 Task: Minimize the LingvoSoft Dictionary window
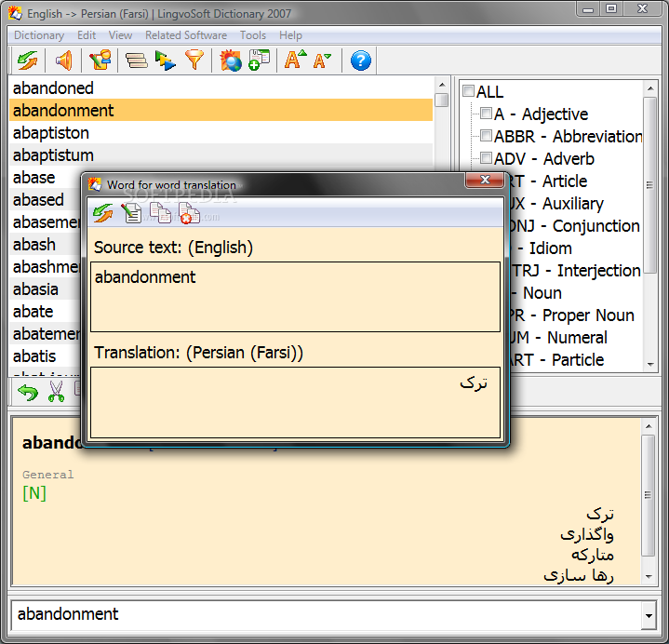588,9
